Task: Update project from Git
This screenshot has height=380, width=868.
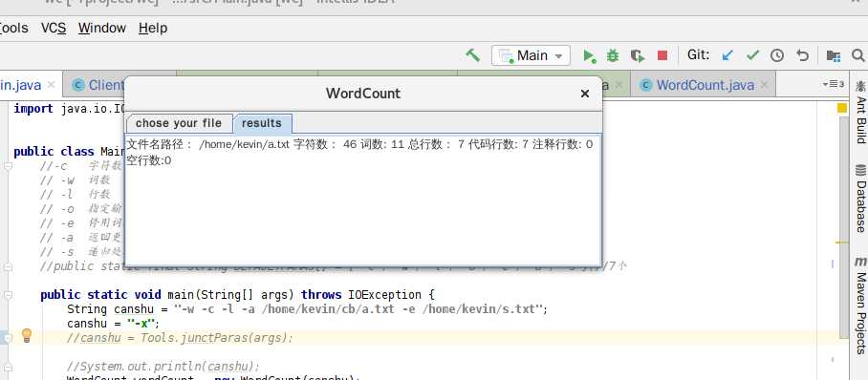Action: coord(727,55)
